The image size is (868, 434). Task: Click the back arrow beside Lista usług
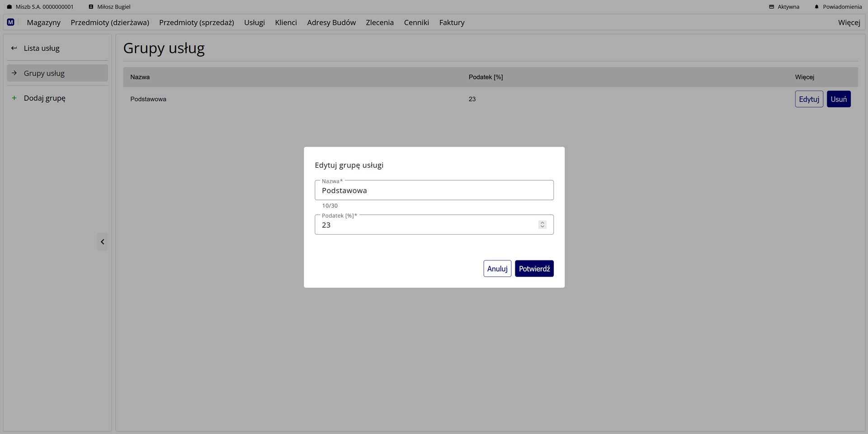coord(14,48)
